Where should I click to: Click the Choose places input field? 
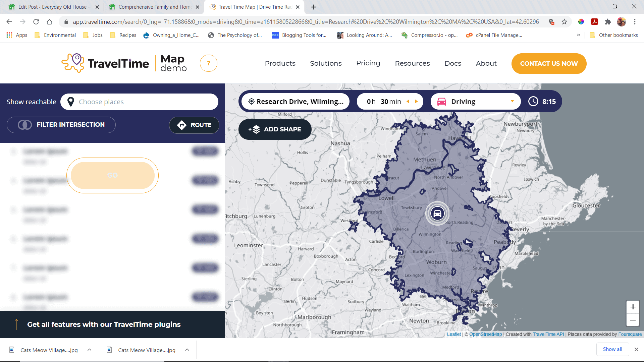tap(139, 102)
